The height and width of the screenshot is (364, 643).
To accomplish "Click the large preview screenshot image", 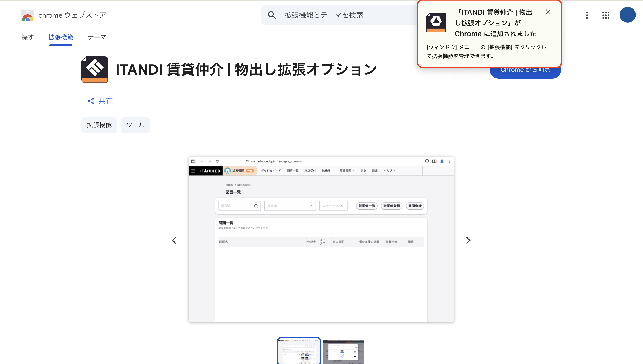I will [x=321, y=239].
